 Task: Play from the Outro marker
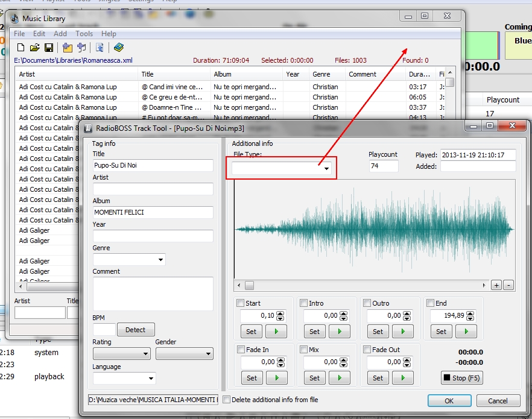(x=403, y=332)
